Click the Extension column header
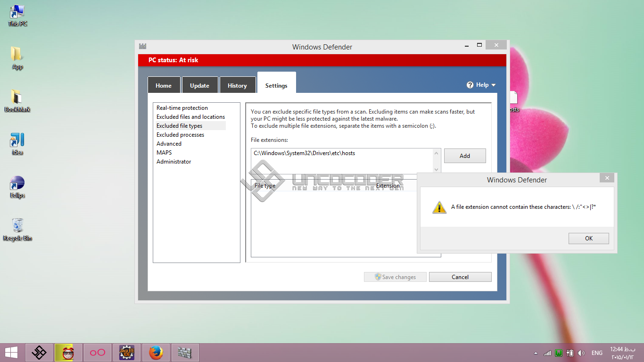The image size is (644, 362). pos(388,186)
